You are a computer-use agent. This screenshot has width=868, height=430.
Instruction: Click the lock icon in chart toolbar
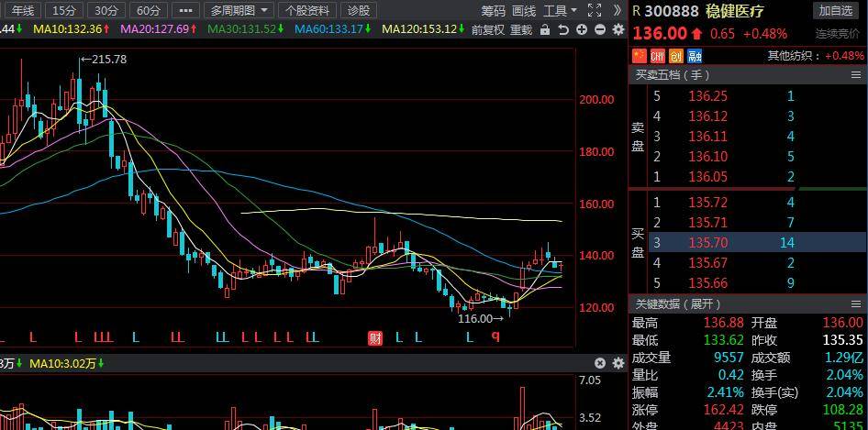[545, 29]
